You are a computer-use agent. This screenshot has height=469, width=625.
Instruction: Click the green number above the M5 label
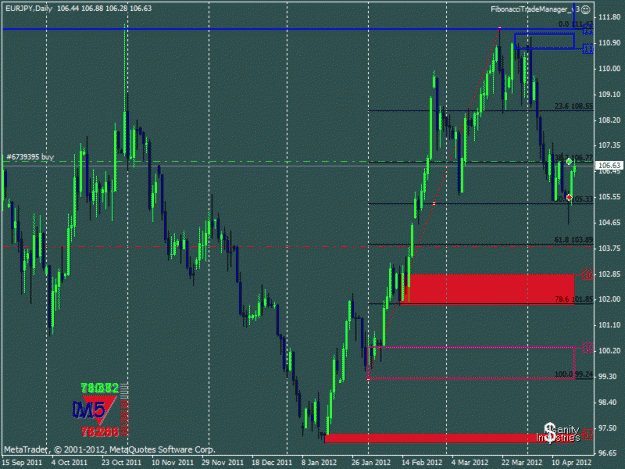click(x=100, y=388)
